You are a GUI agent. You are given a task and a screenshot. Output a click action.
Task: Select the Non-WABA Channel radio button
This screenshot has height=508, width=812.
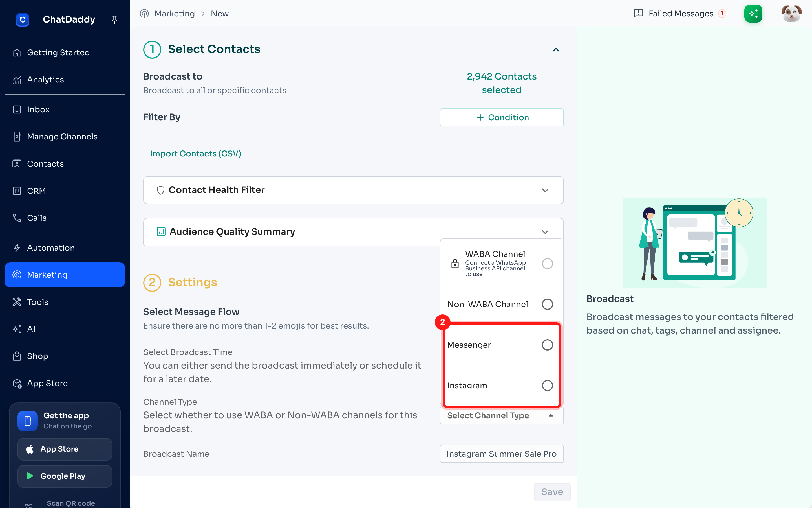[547, 305]
